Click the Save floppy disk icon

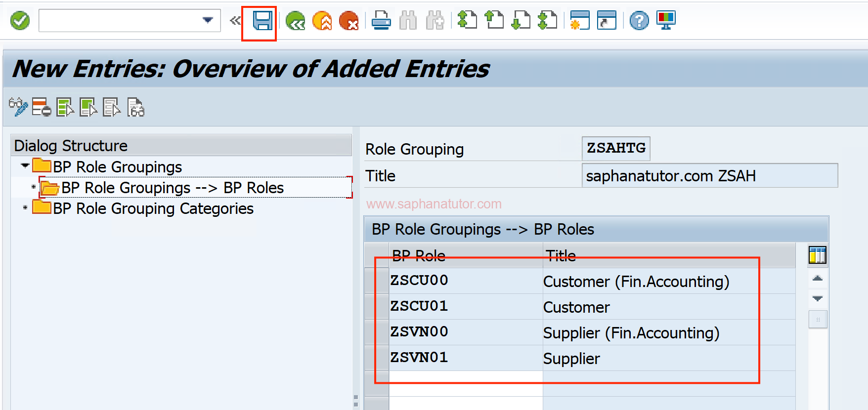pyautogui.click(x=262, y=21)
